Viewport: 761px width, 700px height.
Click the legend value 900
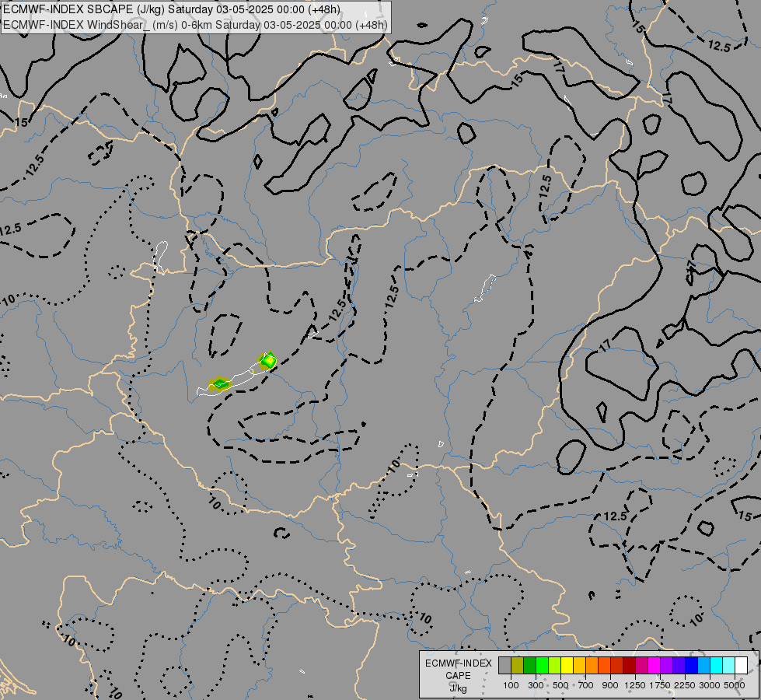tap(610, 685)
